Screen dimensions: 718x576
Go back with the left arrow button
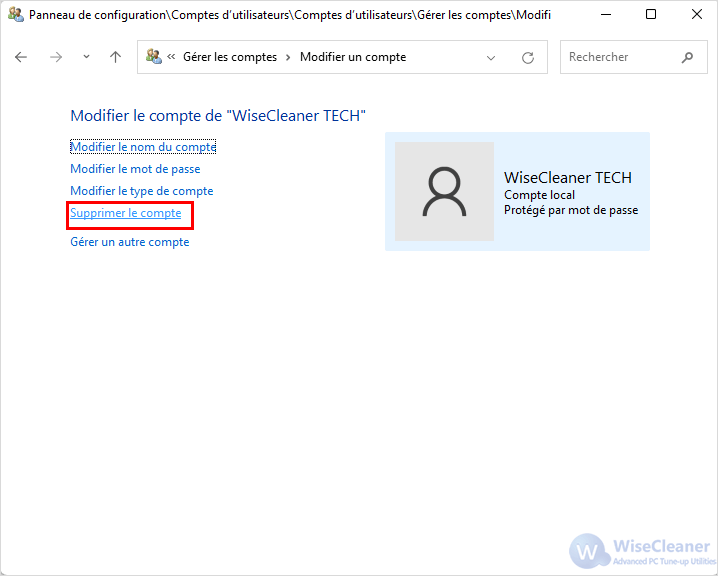point(21,57)
